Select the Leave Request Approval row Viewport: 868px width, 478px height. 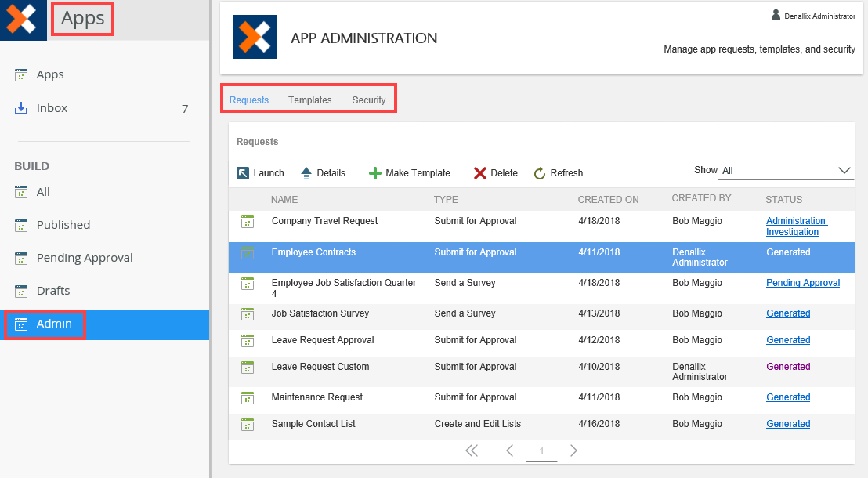pyautogui.click(x=323, y=340)
